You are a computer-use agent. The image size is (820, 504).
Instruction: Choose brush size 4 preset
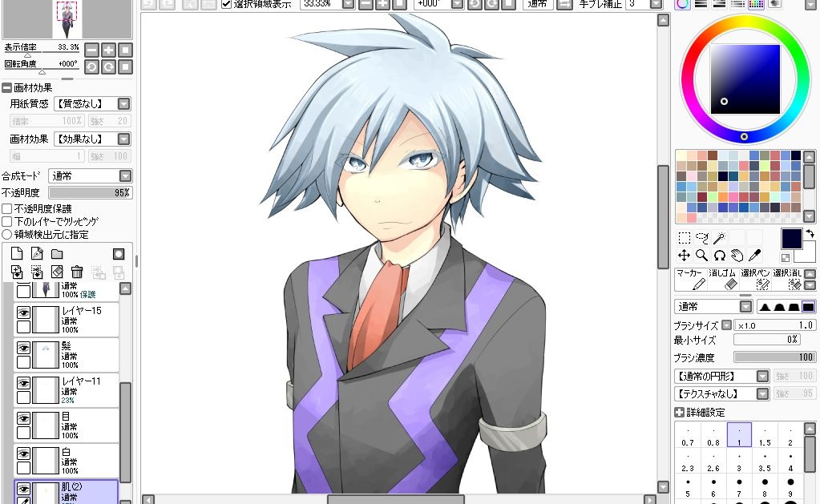click(790, 461)
